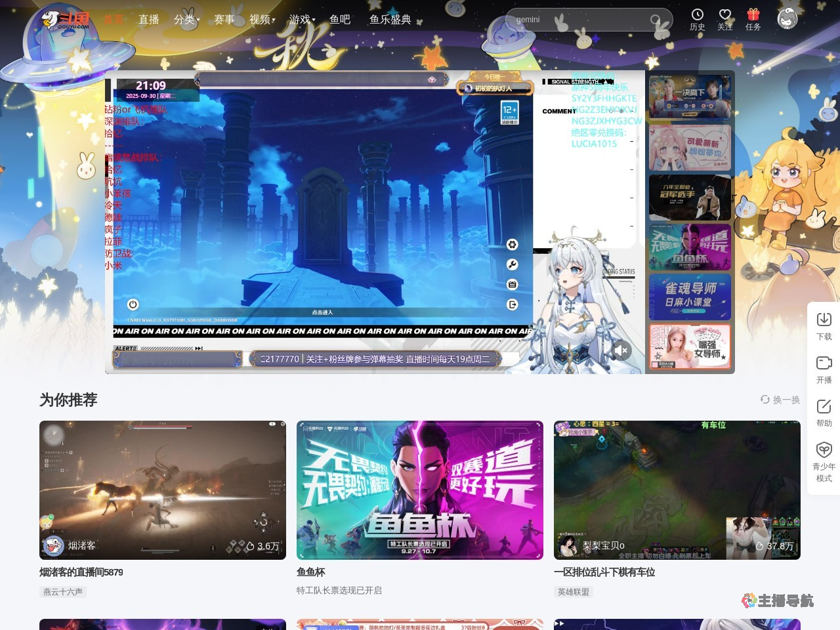
Task: Click the search field containing gemini
Action: click(577, 20)
